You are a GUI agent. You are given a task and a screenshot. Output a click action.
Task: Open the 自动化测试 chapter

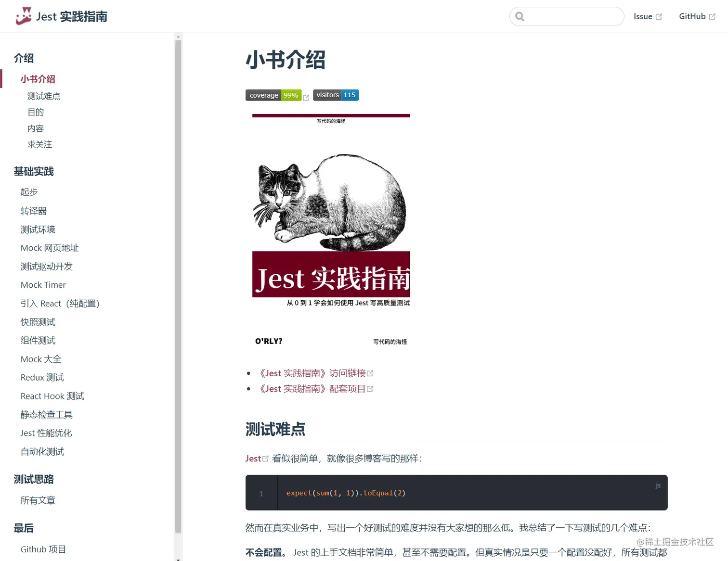coord(42,452)
